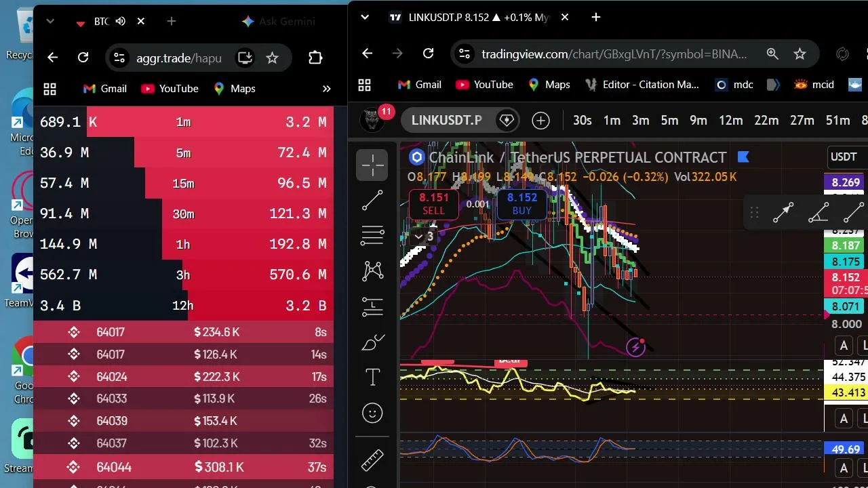
Task: Mute the BTC tab audio icon
Action: [121, 22]
